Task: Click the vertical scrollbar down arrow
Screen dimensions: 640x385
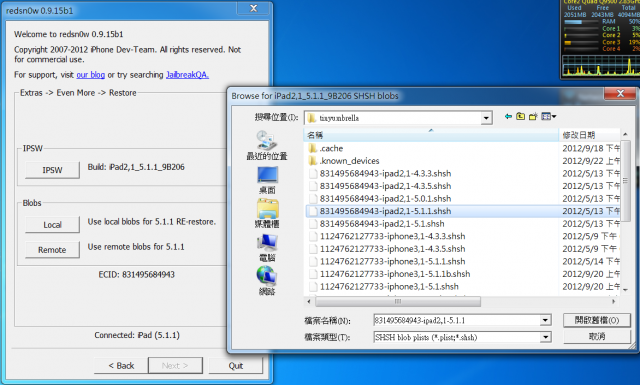Action: (x=625, y=289)
